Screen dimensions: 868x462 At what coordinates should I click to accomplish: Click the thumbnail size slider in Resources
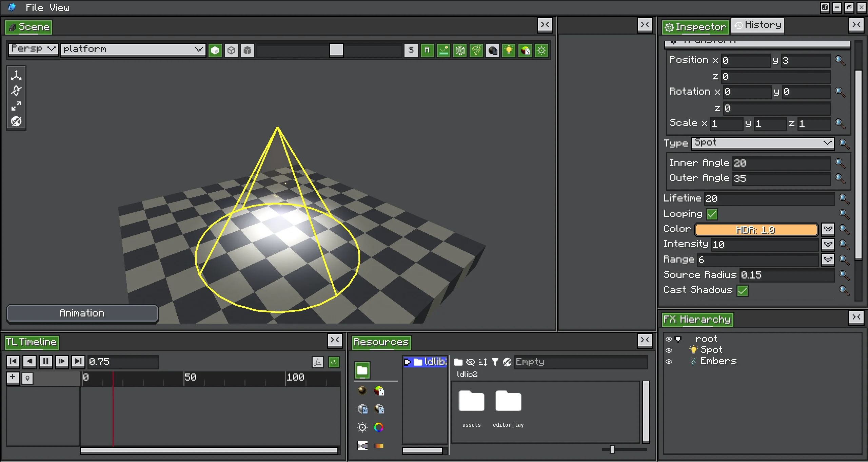point(624,449)
